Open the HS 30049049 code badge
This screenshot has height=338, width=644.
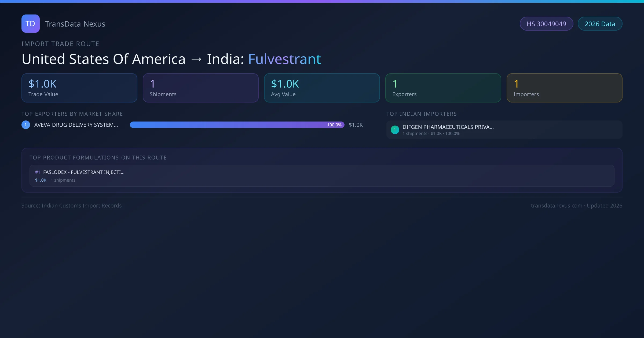point(546,24)
